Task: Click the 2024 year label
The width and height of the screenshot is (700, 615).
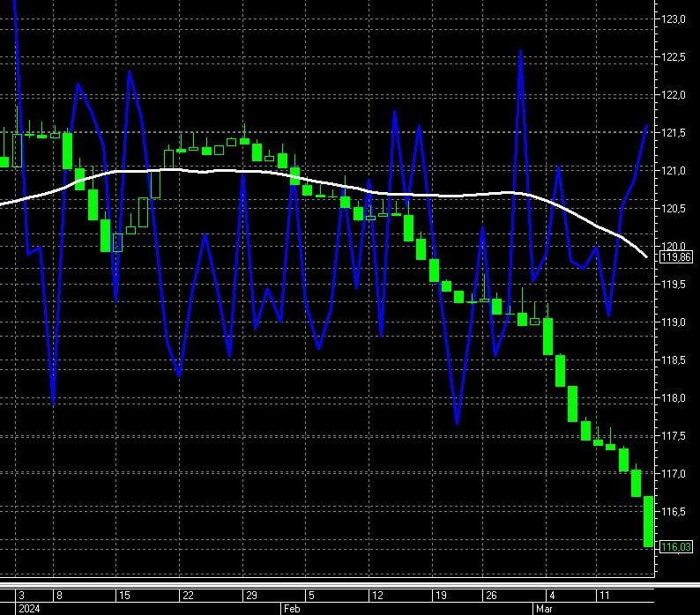Action: click(x=29, y=609)
